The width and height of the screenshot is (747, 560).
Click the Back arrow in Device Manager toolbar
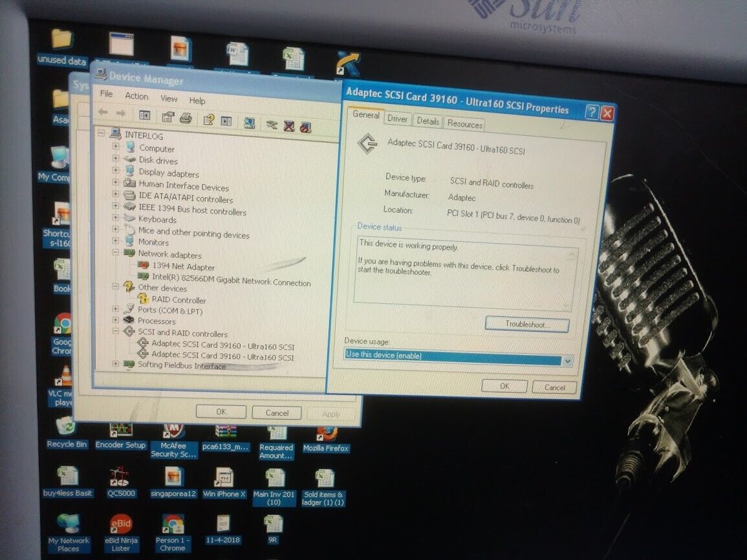click(103, 113)
